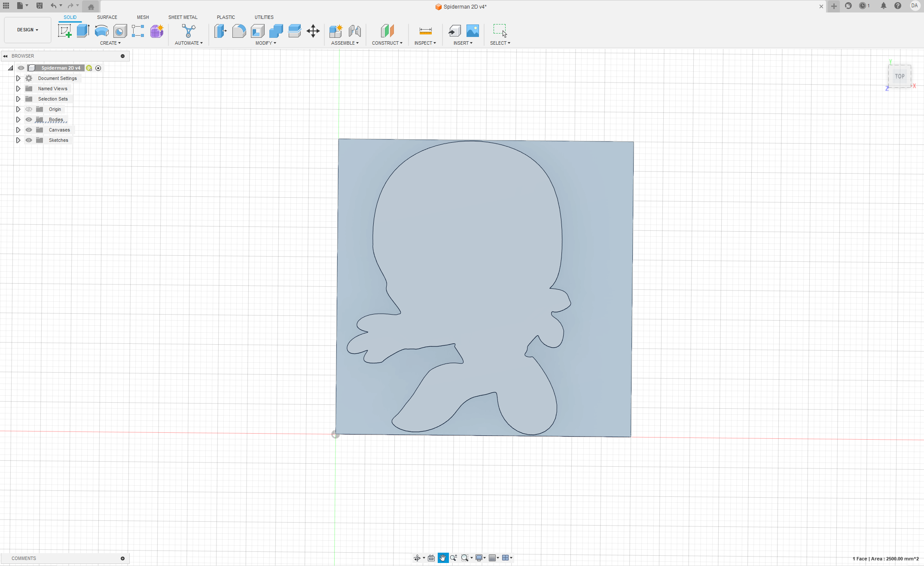The width and height of the screenshot is (924, 566).
Task: Open a new design tab plus
Action: click(834, 6)
